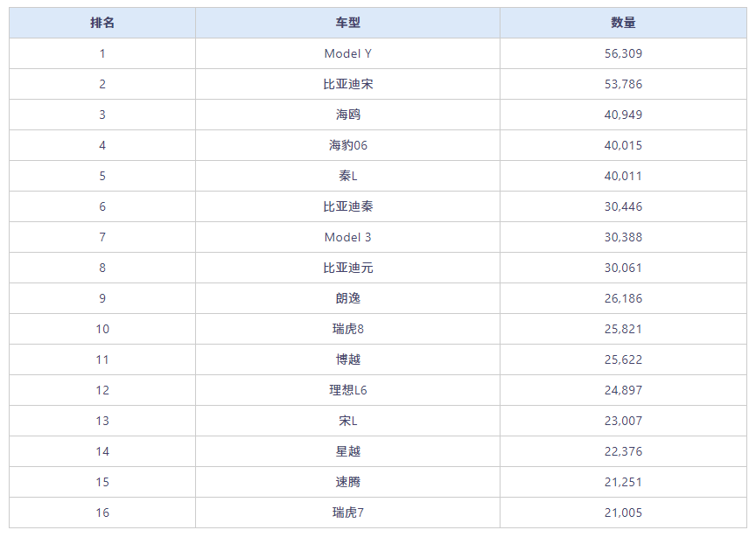The width and height of the screenshot is (756, 537).
Task: Click rank number 11 cell
Action: click(x=102, y=359)
